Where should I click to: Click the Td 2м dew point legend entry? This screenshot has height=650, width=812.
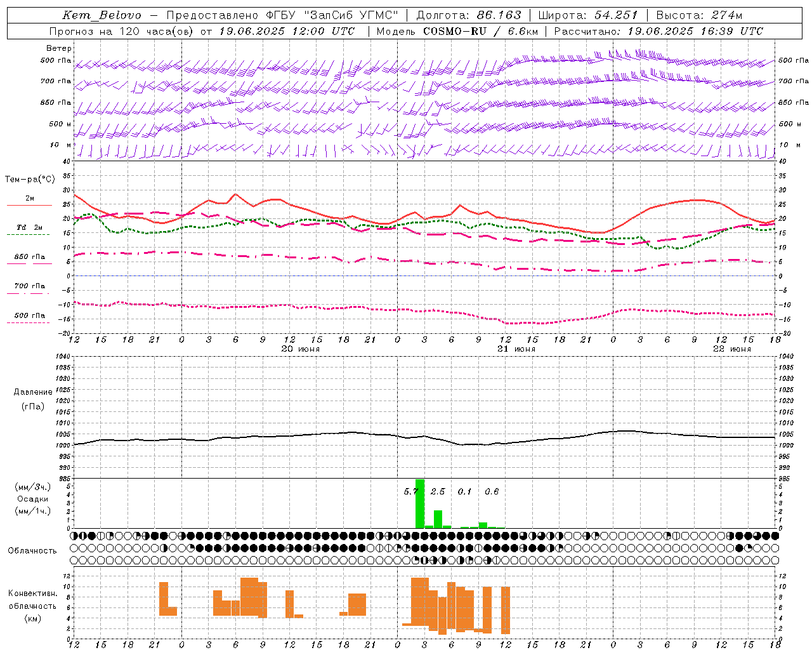pyautogui.click(x=29, y=227)
